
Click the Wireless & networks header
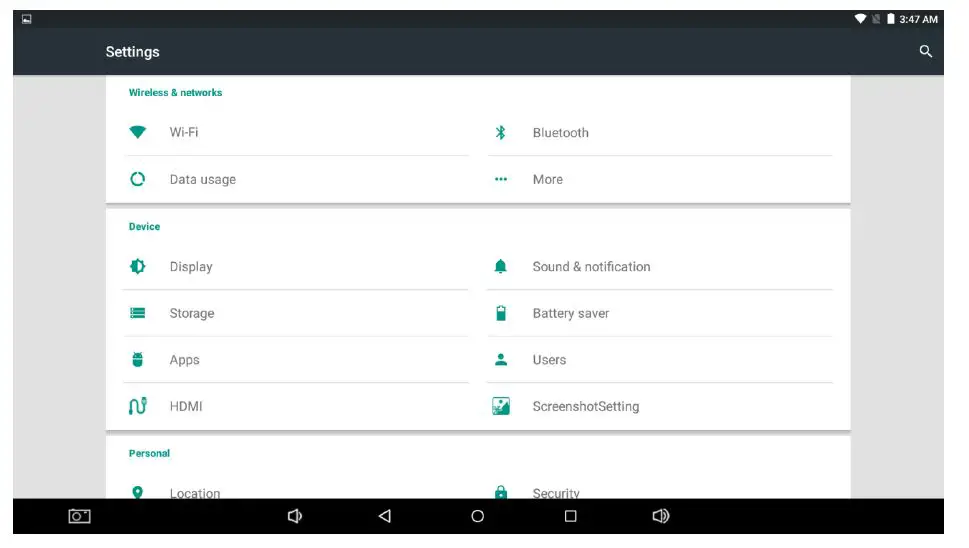click(x=176, y=93)
